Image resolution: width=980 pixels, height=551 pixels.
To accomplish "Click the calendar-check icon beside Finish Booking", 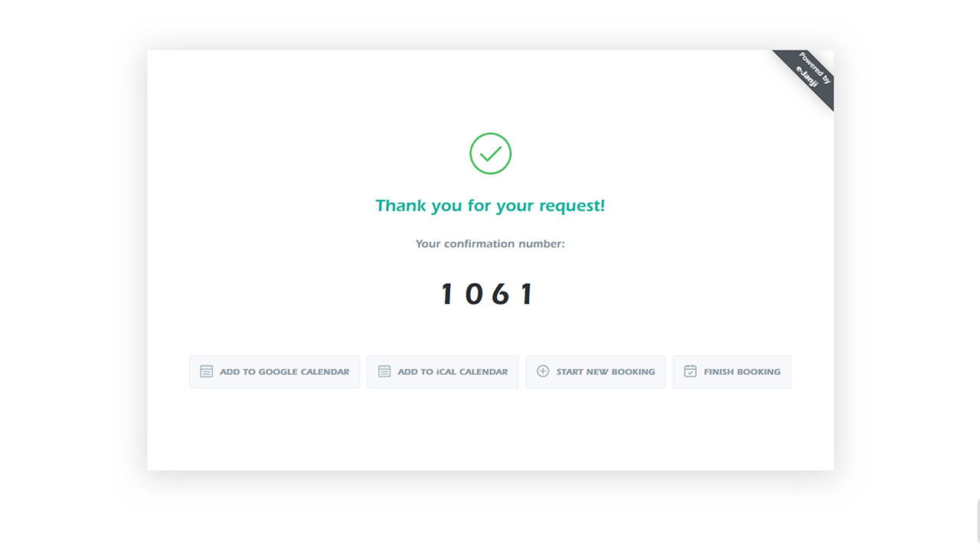I will 690,371.
